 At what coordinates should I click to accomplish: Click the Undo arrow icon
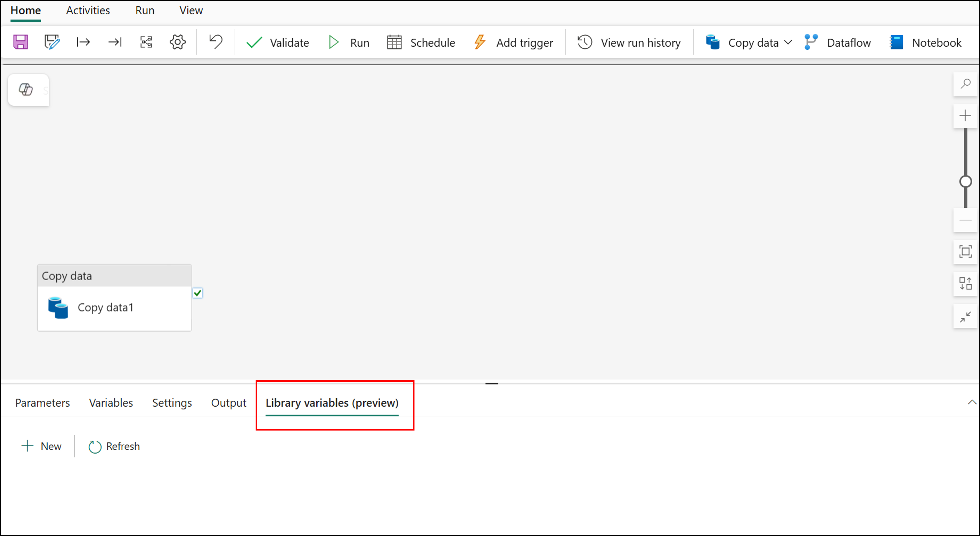(x=216, y=42)
